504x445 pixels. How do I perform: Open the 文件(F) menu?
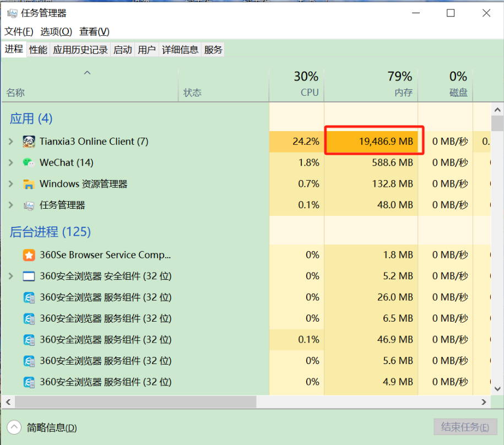19,31
